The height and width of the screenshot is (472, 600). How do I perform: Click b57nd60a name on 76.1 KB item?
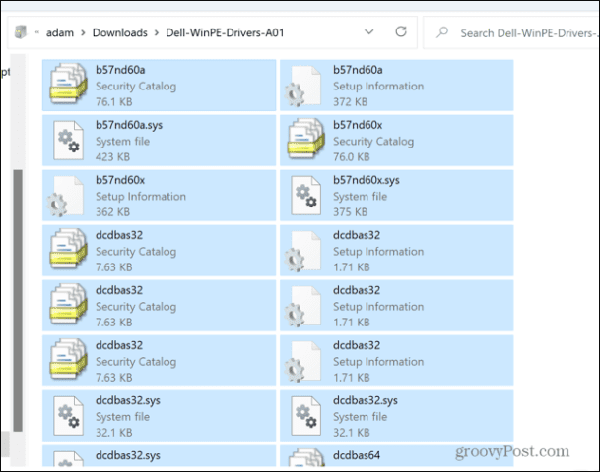(121, 70)
